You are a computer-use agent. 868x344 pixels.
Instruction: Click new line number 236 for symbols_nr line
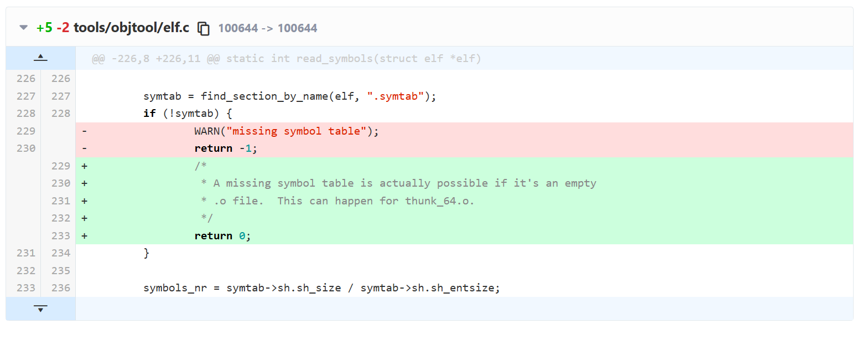point(61,288)
